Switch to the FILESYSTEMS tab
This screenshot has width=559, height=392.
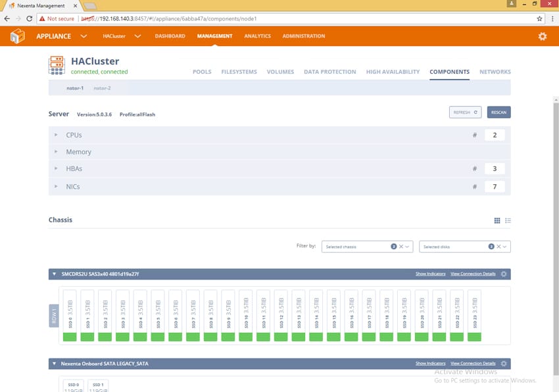tap(239, 72)
